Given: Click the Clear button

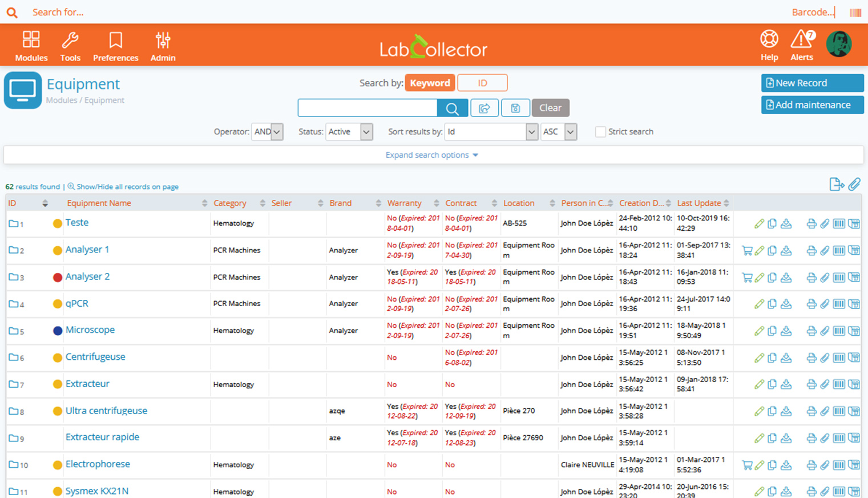Looking at the screenshot, I should 550,108.
